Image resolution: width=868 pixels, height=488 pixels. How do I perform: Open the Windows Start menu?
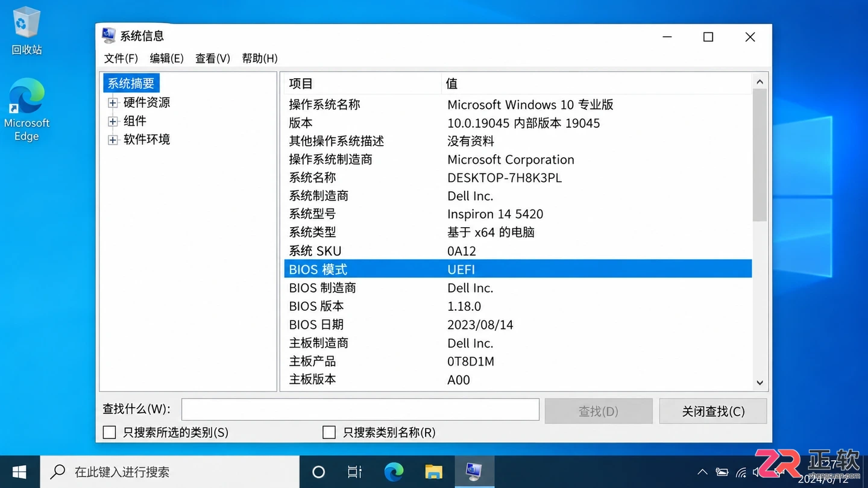tap(19, 472)
